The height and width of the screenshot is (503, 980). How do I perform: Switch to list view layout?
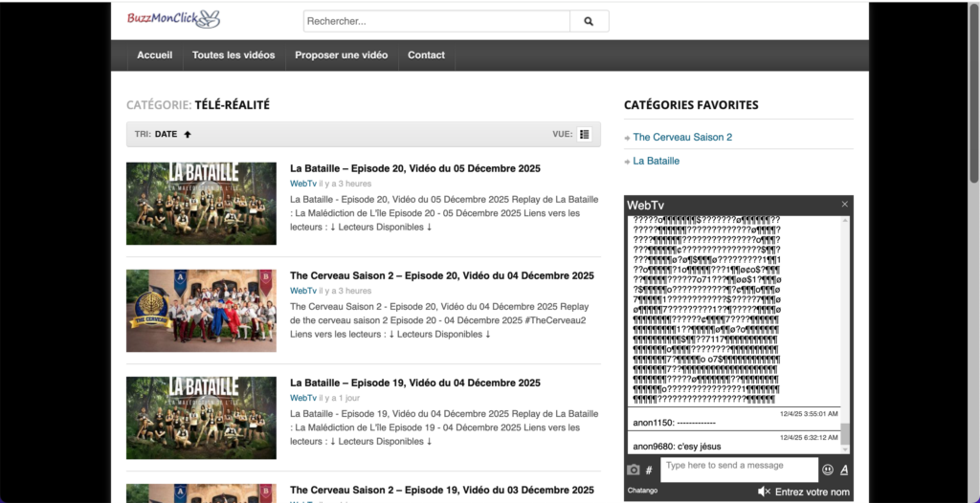(585, 134)
